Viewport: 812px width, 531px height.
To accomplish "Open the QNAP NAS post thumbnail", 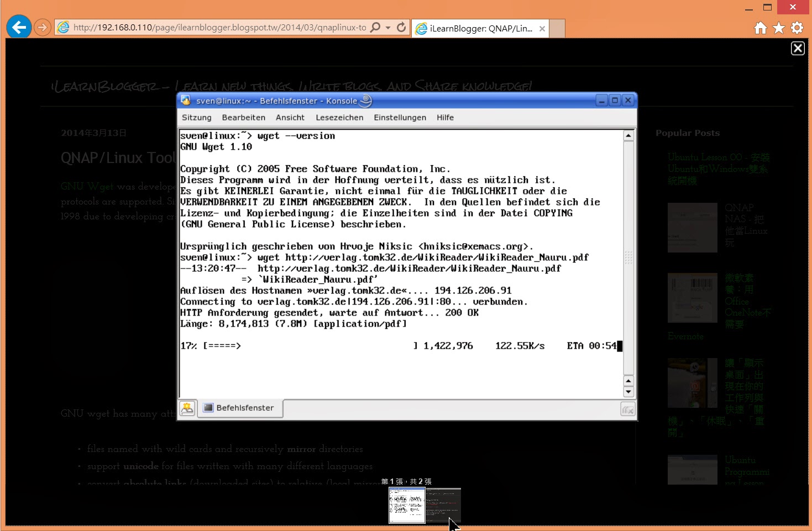I will click(692, 228).
